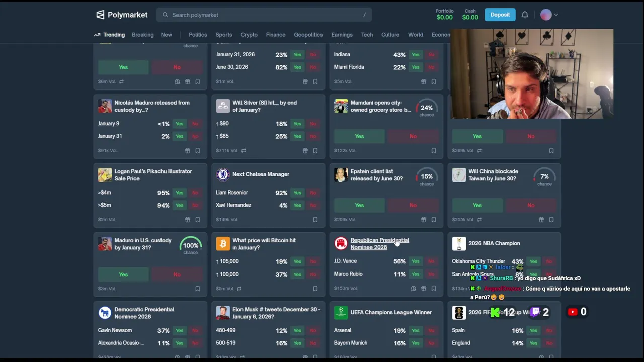Bookmark the Indiana vs Miami Florida market
The height and width of the screenshot is (362, 644).
pos(434,82)
